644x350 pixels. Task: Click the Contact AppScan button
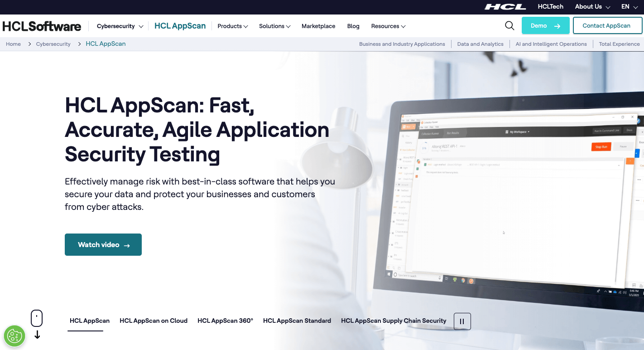coord(607,26)
